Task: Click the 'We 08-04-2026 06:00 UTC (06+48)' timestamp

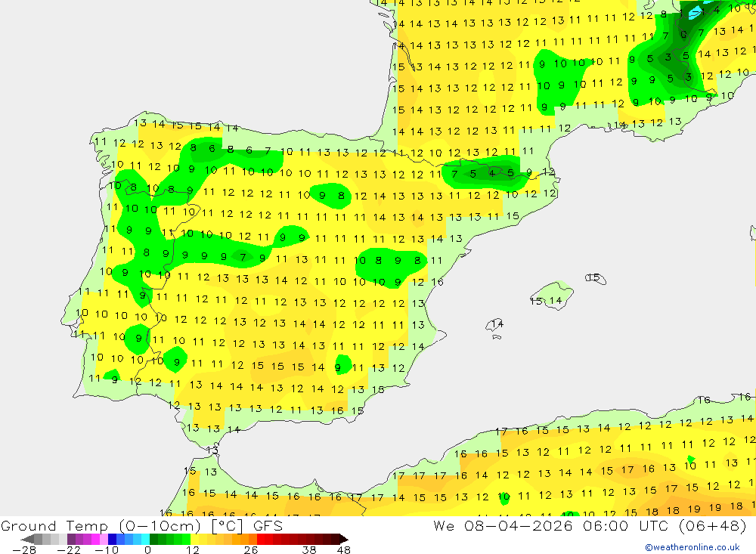Action: tap(590, 525)
